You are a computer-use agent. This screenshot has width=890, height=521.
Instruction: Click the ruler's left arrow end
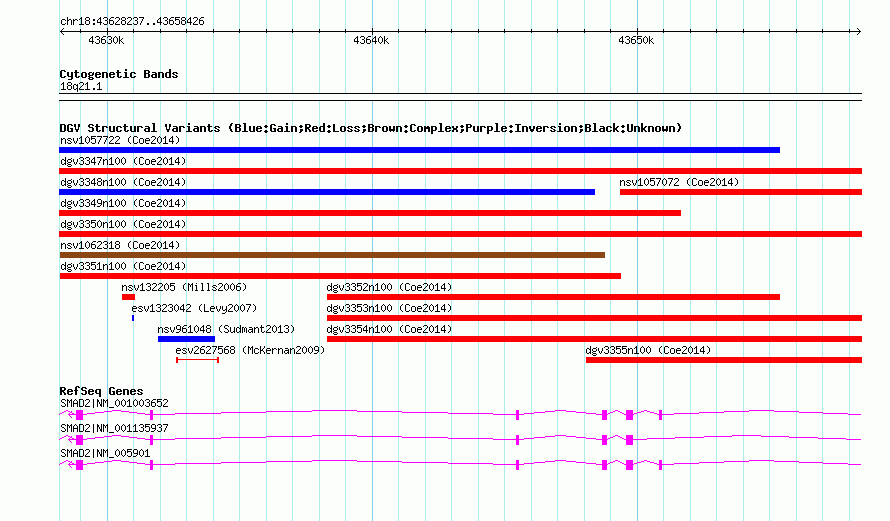click(62, 32)
